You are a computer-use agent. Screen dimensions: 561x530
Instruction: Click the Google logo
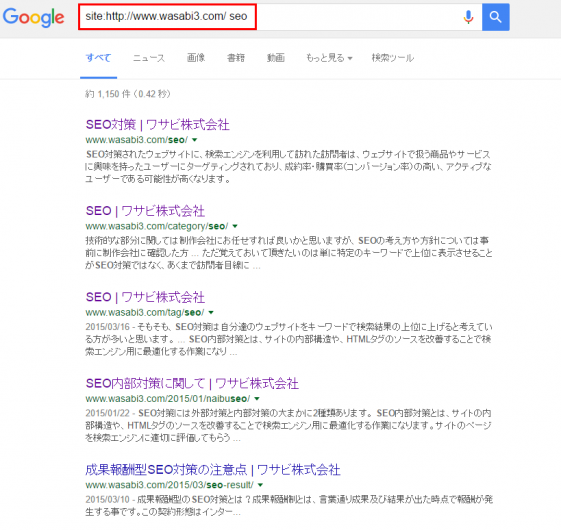coord(34,17)
